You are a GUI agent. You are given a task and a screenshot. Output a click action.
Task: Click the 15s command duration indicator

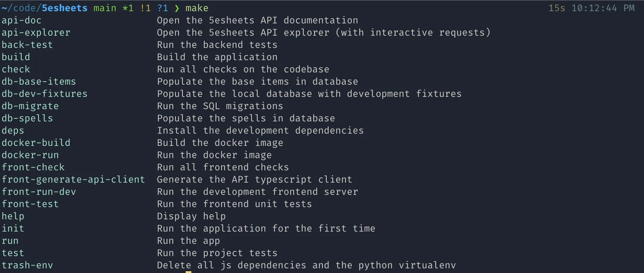tap(557, 8)
